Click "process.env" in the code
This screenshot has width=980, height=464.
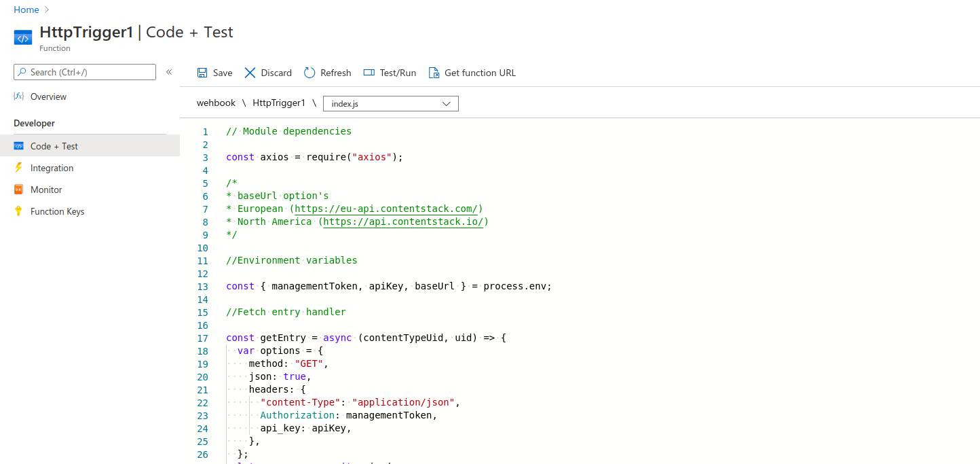tap(514, 286)
